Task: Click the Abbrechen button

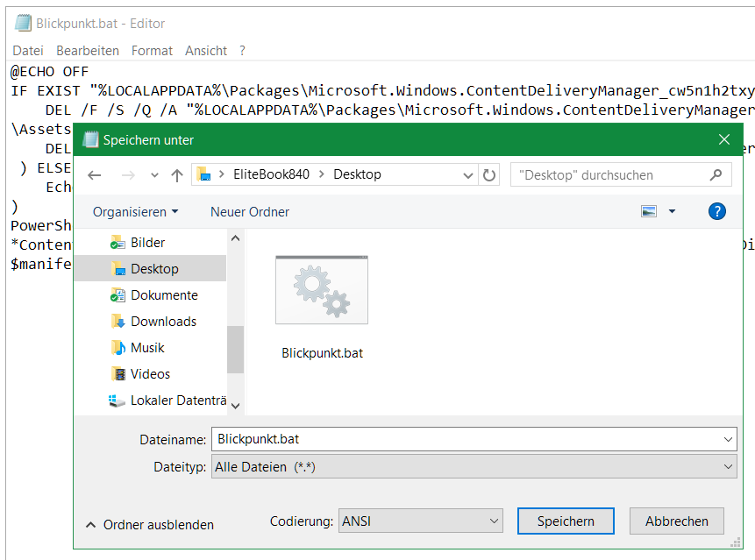Action: (676, 521)
